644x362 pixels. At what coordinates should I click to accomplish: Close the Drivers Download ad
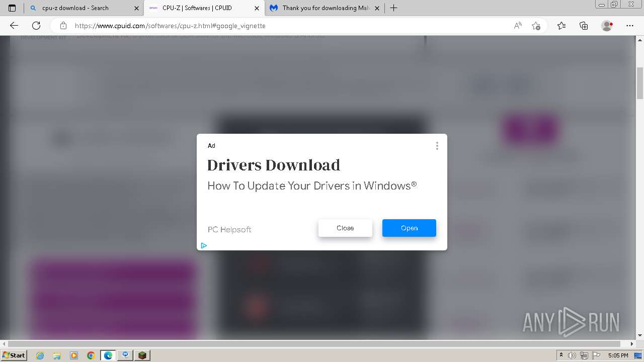pos(345,228)
